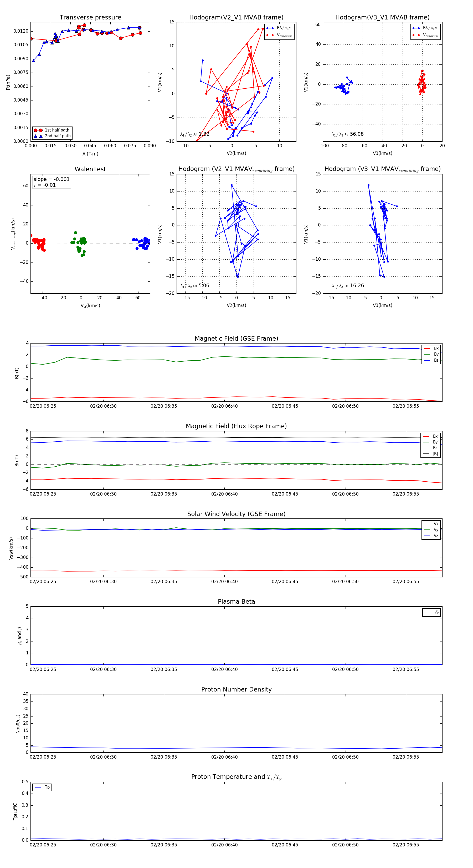The width and height of the screenshot is (473, 868).
Task: Click the "Tp" legend entry in temperature panel
Action: tap(42, 788)
